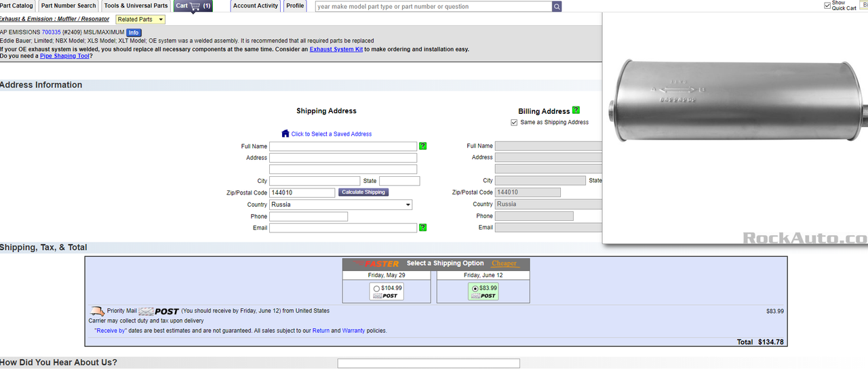Open the Return policy link
This screenshot has width=868, height=372.
pos(321,331)
